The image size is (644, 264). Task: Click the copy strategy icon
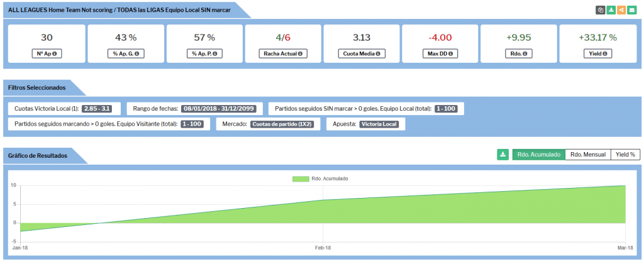[601, 10]
